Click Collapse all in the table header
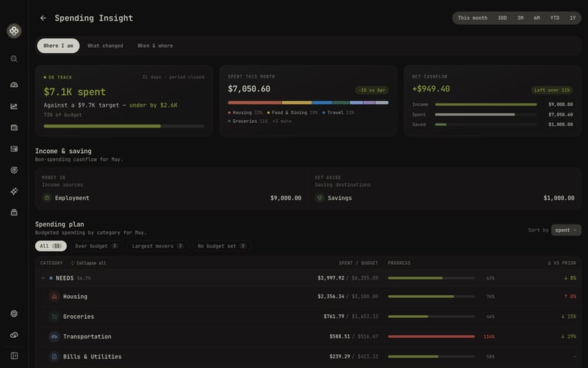The height and width of the screenshot is (368, 588). pyautogui.click(x=88, y=263)
